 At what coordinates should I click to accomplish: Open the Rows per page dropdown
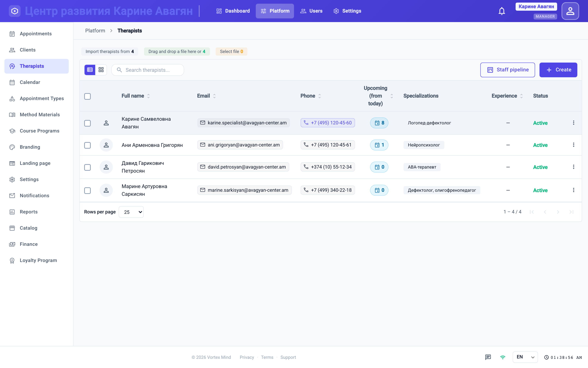[131, 212]
